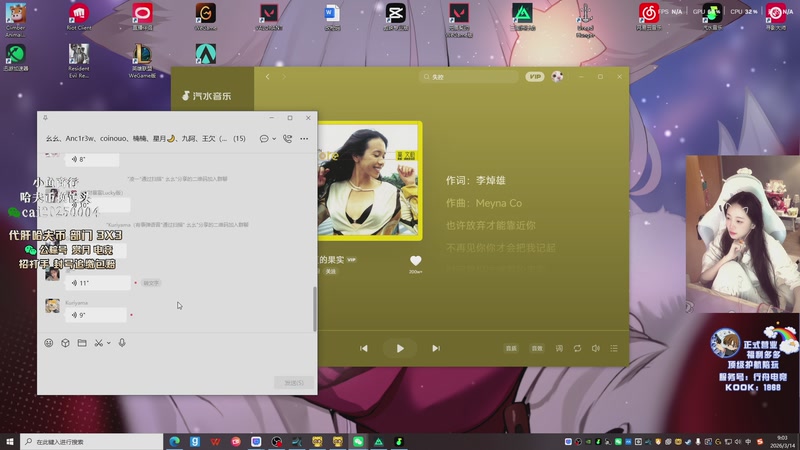
Task: Click the chat message scrollbar thumb
Action: pyautogui.click(x=315, y=309)
